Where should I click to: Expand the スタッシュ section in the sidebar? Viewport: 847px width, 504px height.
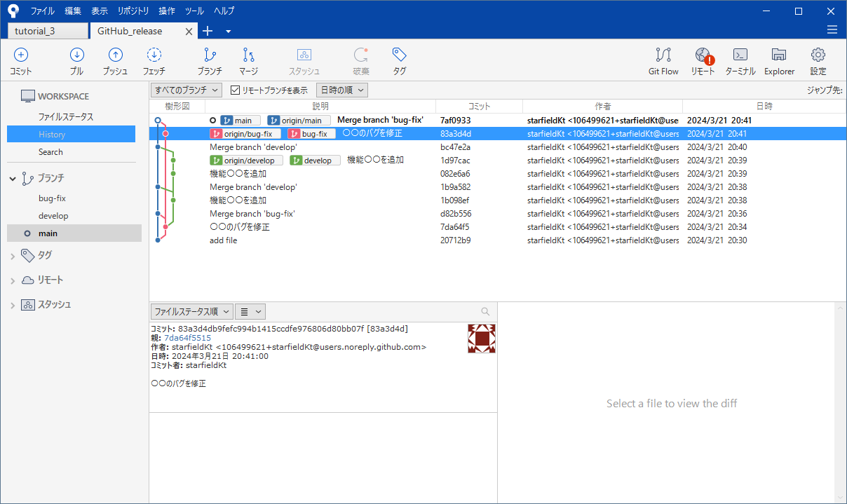(x=13, y=305)
